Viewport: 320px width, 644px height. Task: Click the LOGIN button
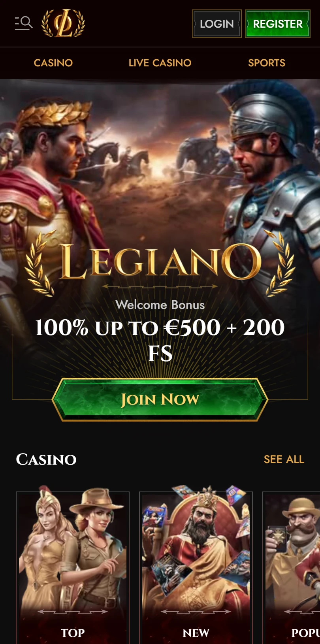point(217,24)
